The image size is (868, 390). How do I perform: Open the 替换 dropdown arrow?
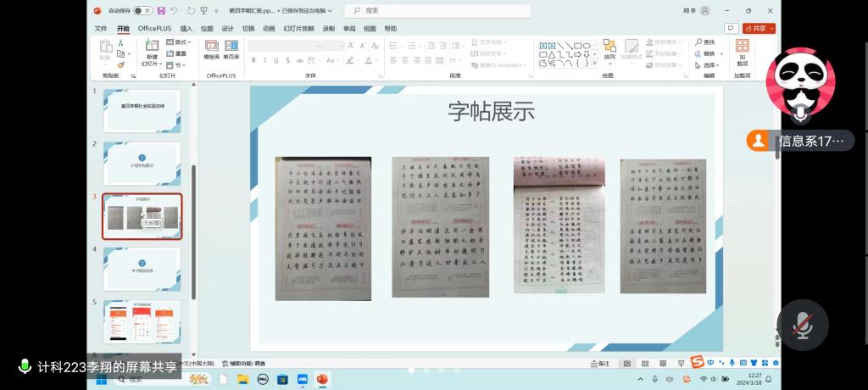[721, 53]
